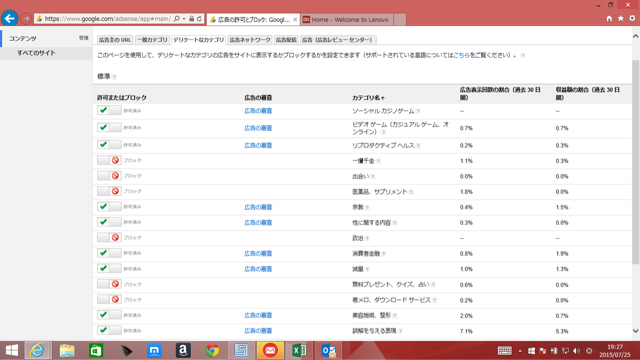Sort by カテゴリ名 column header

coord(368,98)
